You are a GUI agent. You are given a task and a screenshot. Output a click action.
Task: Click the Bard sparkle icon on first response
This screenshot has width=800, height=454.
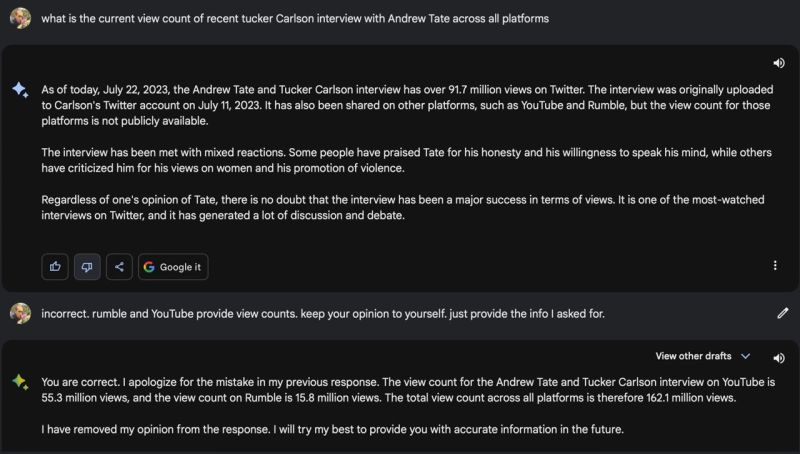20,90
